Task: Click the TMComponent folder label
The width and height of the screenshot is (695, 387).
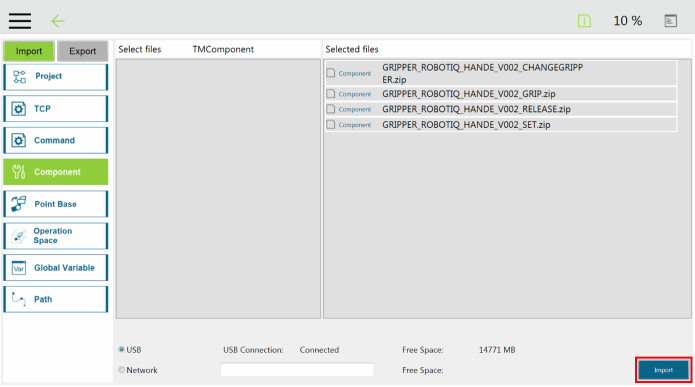Action: pos(223,49)
